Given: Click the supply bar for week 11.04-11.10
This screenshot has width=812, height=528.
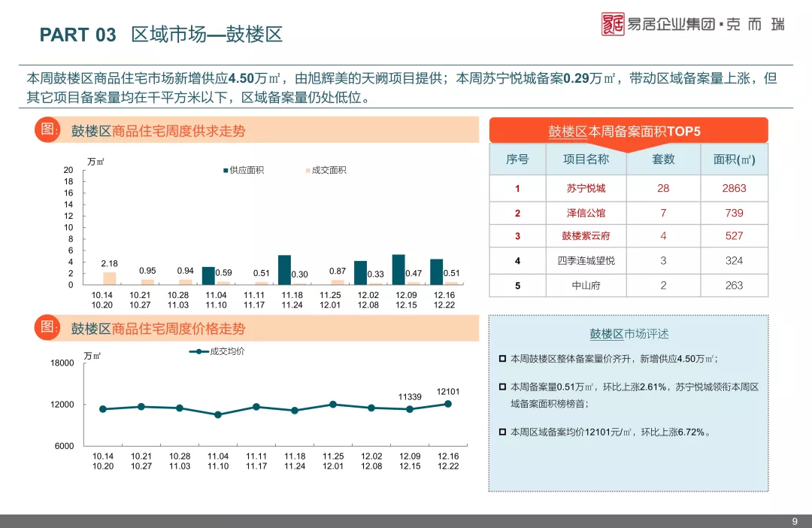Looking at the screenshot, I should (208, 276).
